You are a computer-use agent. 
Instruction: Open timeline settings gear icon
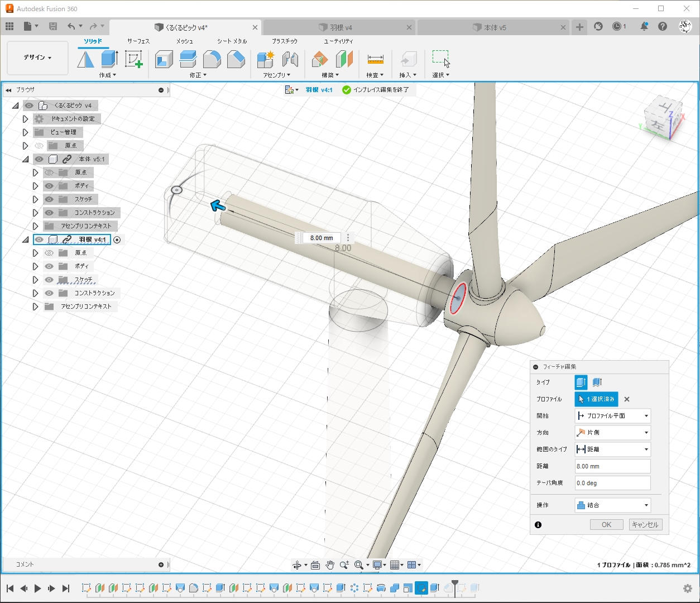pyautogui.click(x=688, y=588)
